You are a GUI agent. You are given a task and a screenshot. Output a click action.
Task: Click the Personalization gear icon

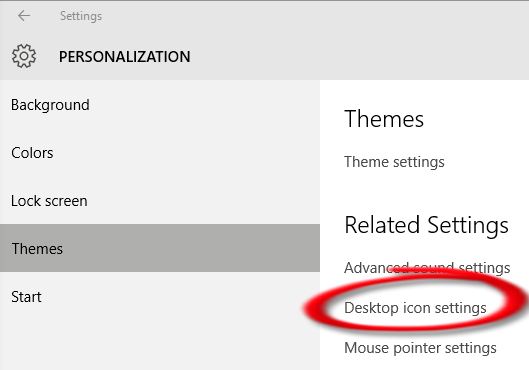(24, 56)
